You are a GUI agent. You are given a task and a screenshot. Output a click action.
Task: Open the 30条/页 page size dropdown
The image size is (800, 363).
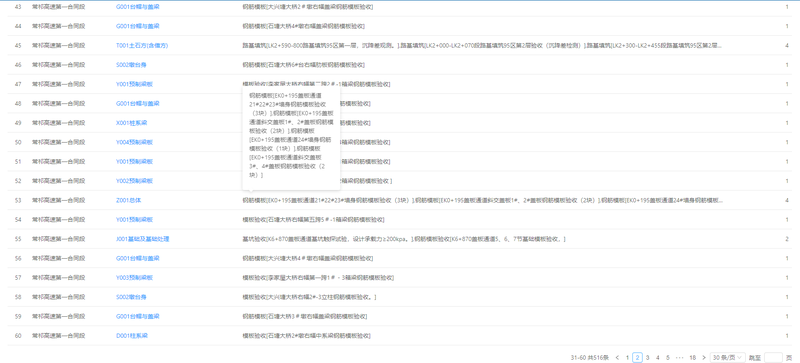728,357
